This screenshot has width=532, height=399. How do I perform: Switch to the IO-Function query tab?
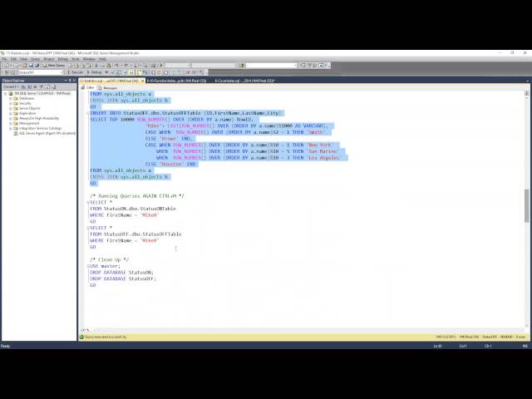(176, 81)
